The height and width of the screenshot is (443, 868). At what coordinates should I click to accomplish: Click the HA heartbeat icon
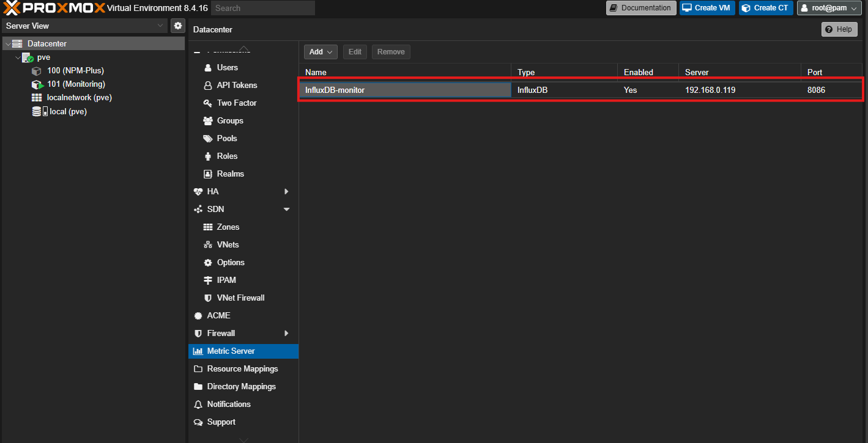pyautogui.click(x=198, y=192)
